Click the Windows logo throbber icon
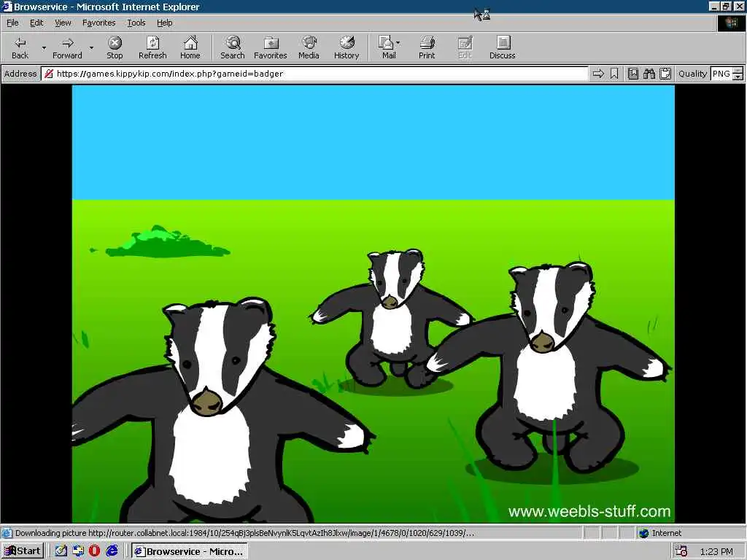 (x=731, y=23)
